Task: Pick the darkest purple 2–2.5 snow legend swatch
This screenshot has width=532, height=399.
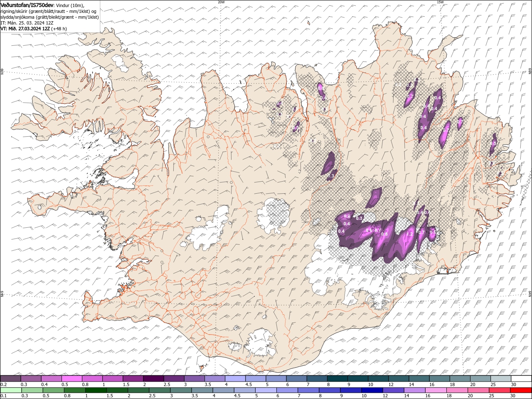Action: (x=153, y=379)
